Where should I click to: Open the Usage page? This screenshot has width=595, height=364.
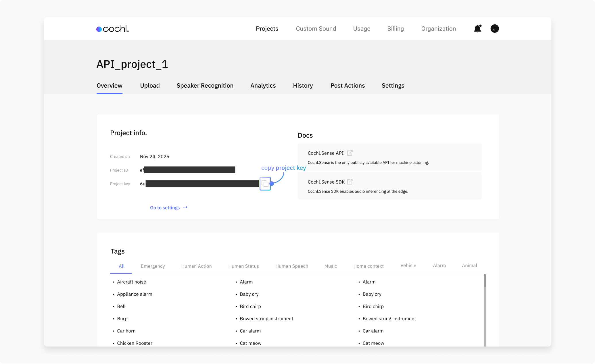[x=362, y=29]
